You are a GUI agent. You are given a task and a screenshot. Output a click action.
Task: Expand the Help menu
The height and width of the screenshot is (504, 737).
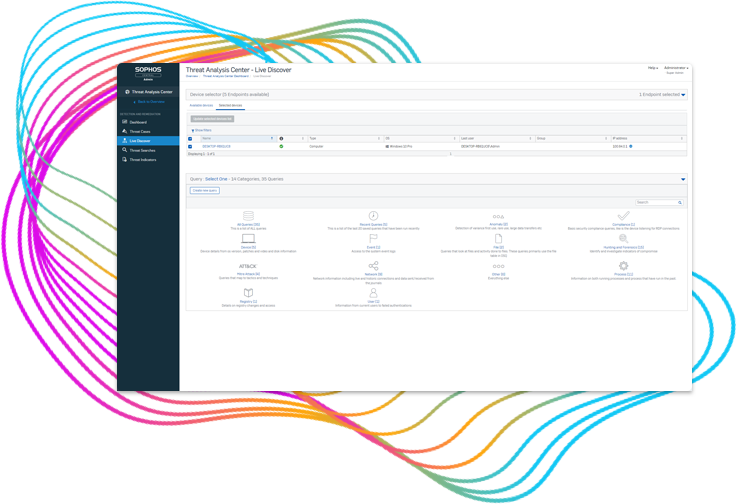pyautogui.click(x=652, y=68)
